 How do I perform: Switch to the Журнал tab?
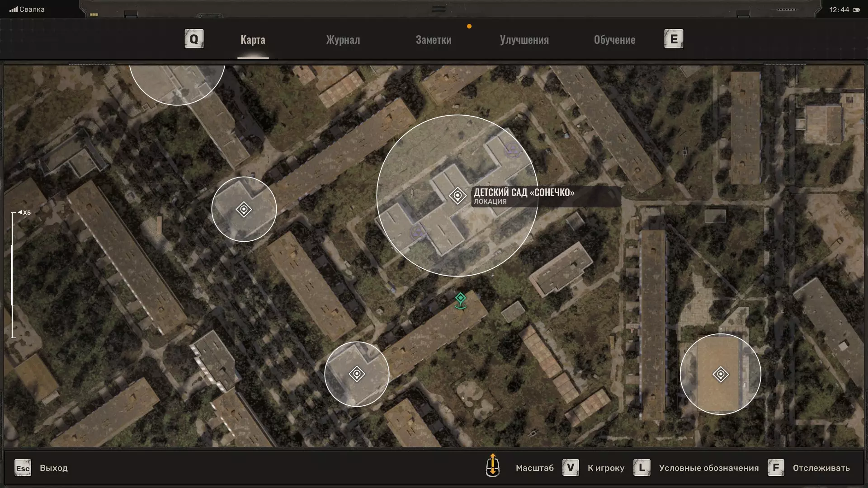[x=343, y=40]
